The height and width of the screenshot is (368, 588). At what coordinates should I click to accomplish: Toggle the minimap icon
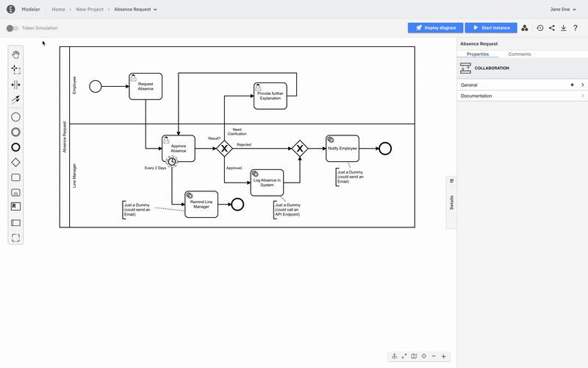tap(414, 356)
